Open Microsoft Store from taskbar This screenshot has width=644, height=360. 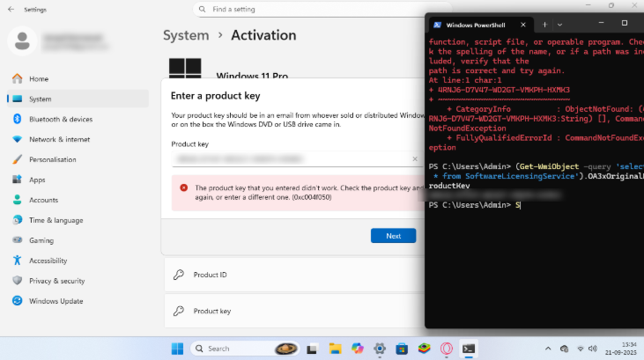point(402,349)
